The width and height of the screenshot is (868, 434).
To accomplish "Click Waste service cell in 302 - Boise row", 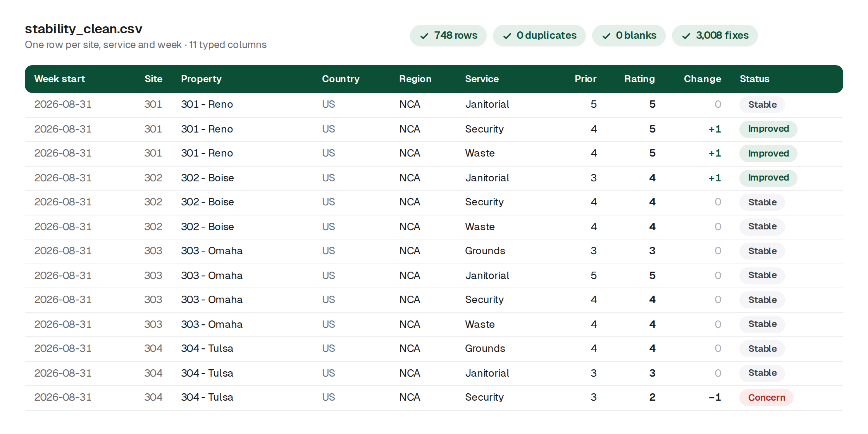I will (480, 227).
